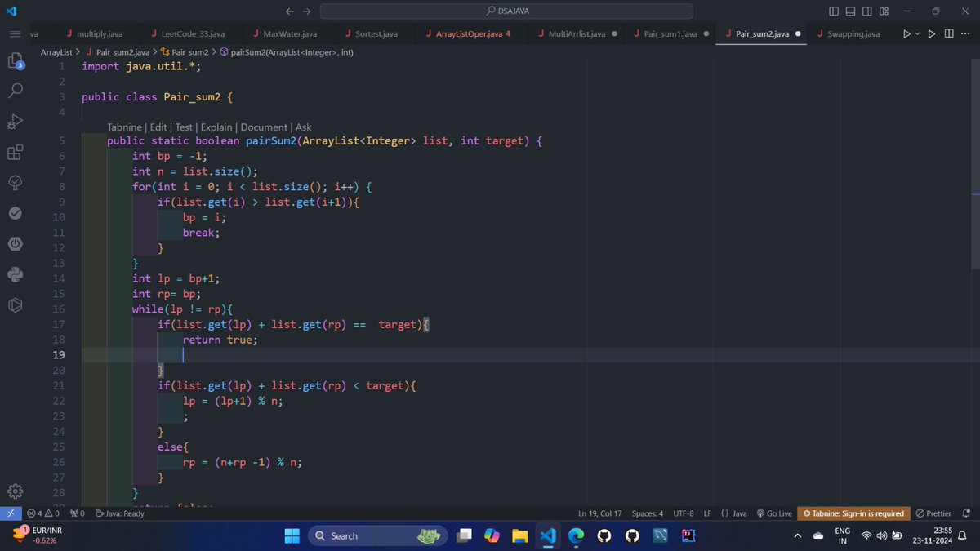Click unsaved dot on Pair_sum2.java tab
The height and width of the screenshot is (551, 980).
tap(797, 34)
